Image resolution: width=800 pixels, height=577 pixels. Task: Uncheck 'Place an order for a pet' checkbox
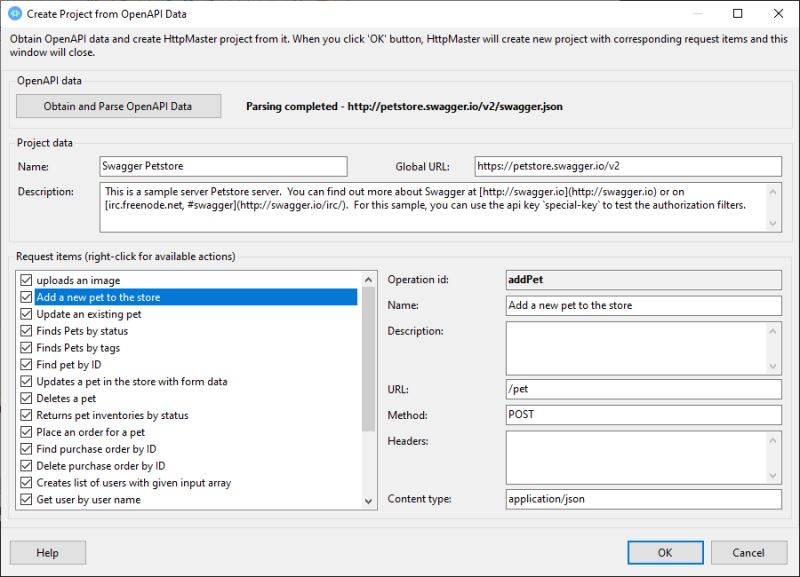click(x=26, y=432)
